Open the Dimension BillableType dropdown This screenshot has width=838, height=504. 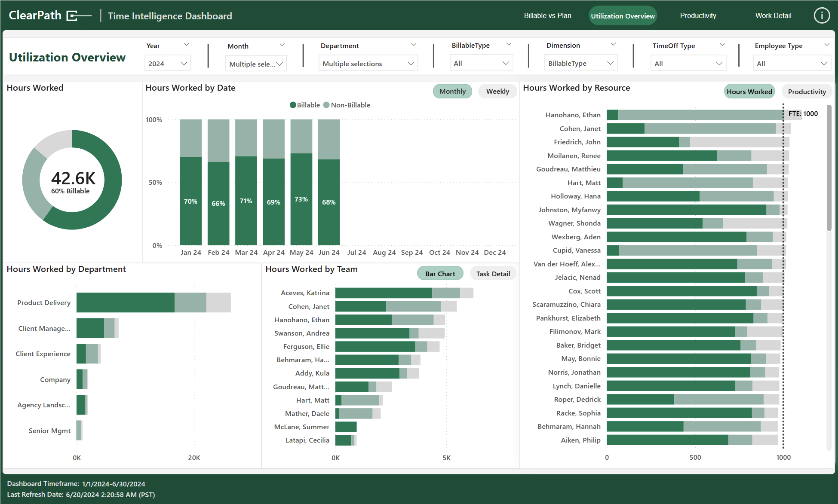pos(581,63)
